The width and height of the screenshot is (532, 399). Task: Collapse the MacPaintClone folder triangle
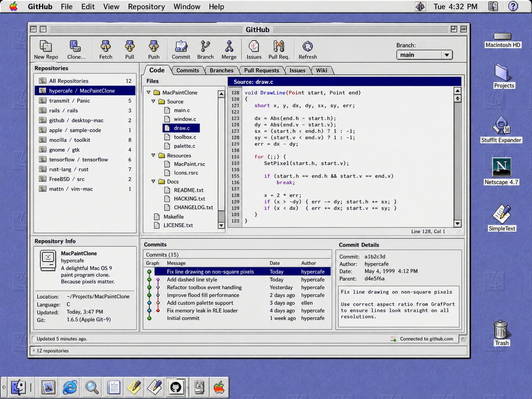(x=148, y=93)
